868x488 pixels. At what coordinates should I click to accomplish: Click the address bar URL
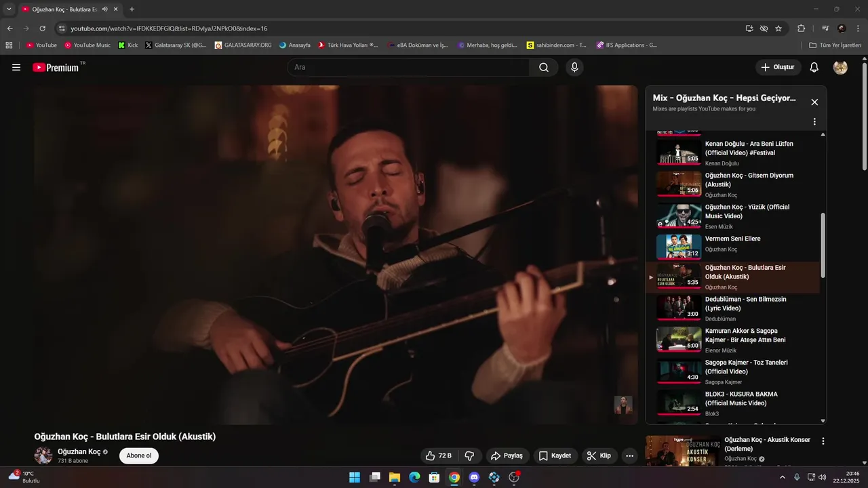tap(169, 28)
